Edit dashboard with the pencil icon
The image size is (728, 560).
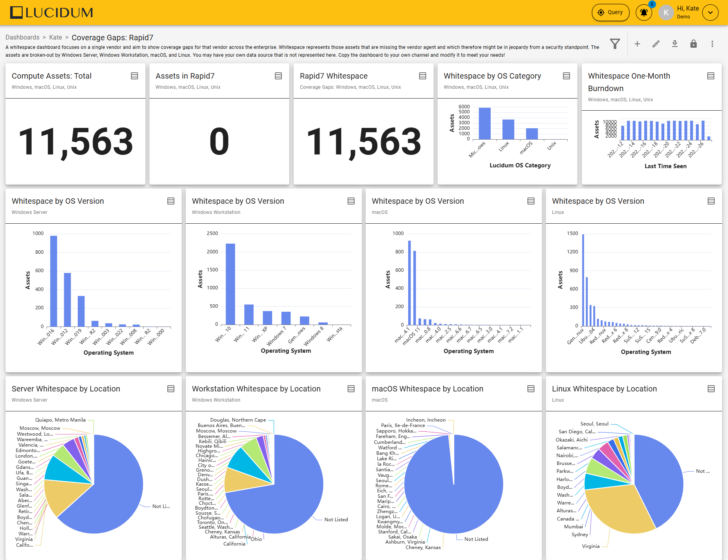656,44
